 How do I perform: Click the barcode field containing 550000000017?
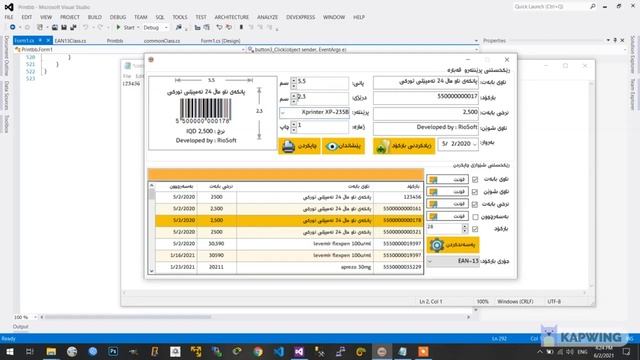[426, 98]
